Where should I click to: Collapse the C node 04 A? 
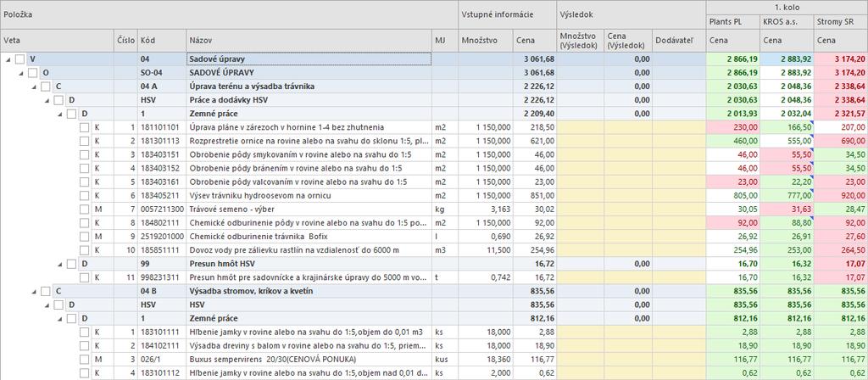pos(34,87)
